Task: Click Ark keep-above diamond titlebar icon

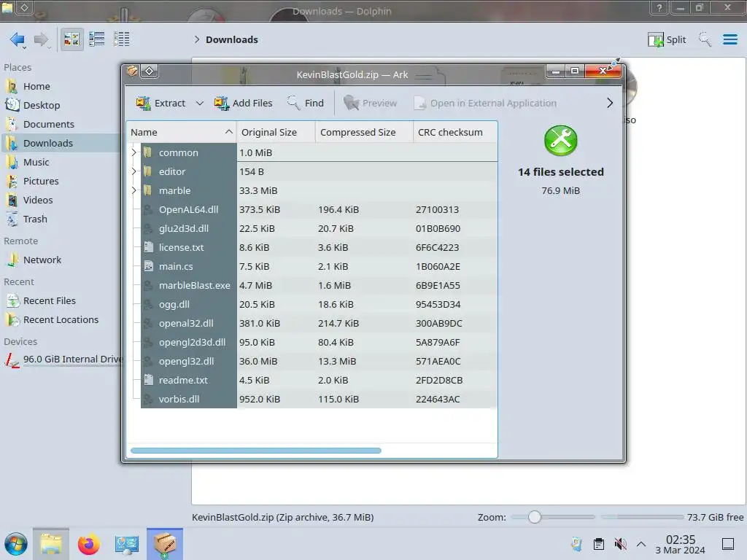Action: pyautogui.click(x=149, y=71)
